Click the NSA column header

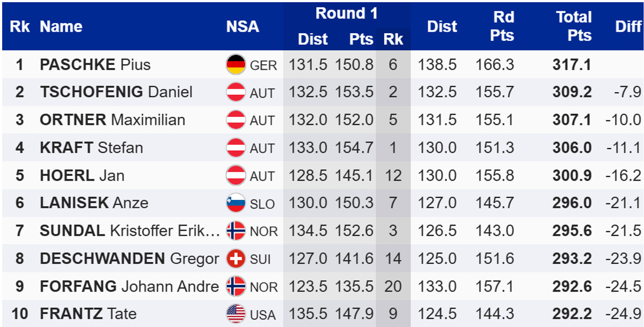pyautogui.click(x=243, y=27)
